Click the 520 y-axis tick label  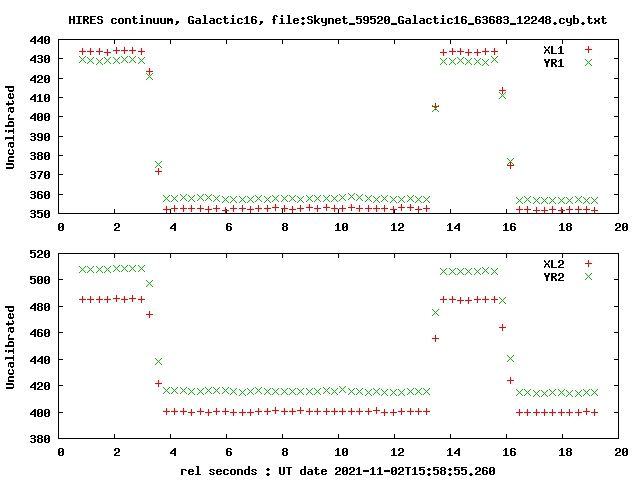pos(40,254)
